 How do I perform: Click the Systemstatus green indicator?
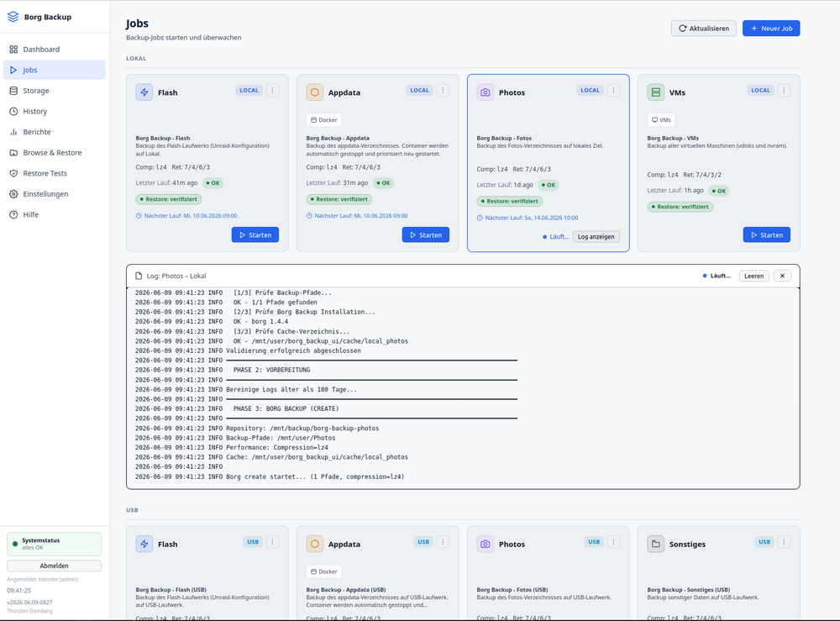point(15,544)
